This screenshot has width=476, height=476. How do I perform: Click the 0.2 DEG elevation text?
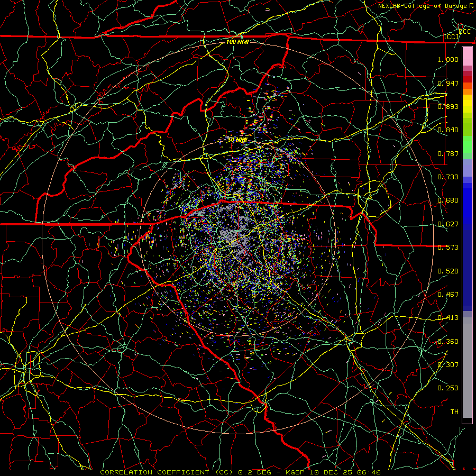point(255,472)
